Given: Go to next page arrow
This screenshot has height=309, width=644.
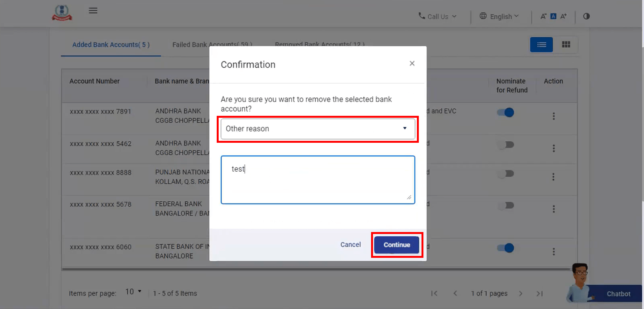Looking at the screenshot, I should click(520, 293).
